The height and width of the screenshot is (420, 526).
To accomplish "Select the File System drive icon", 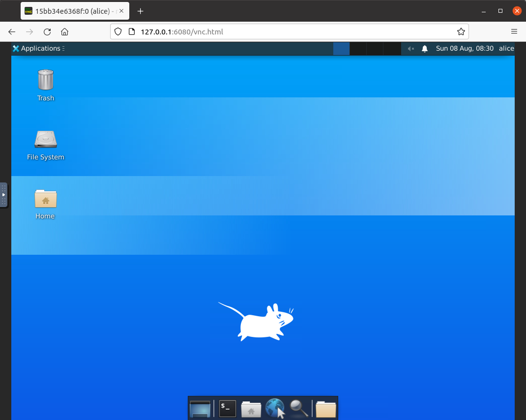I will click(x=46, y=139).
